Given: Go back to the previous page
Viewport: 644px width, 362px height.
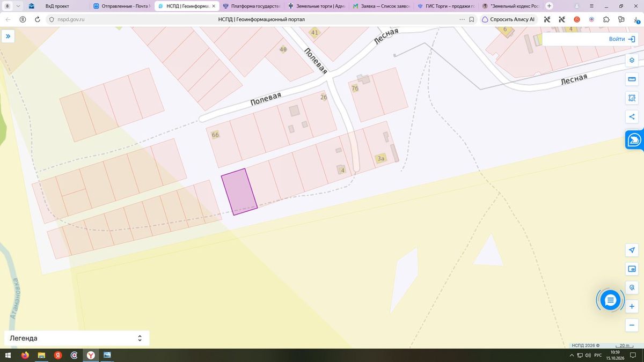Looking at the screenshot, I should coord(9,19).
